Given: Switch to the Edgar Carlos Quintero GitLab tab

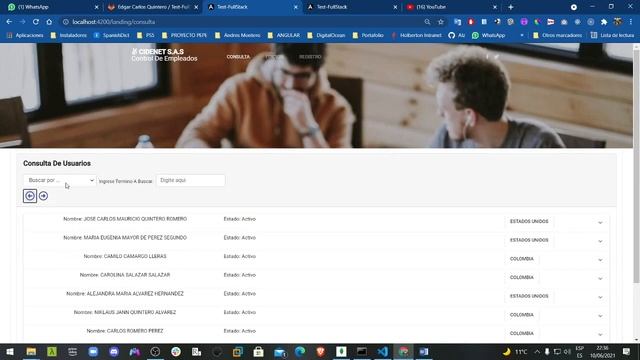Looking at the screenshot, I should 152,7.
